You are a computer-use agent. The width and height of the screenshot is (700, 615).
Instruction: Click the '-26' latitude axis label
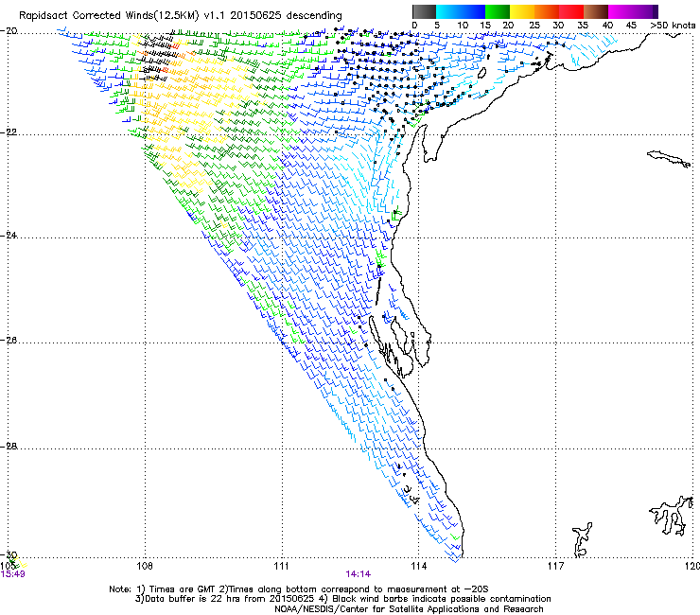[9, 340]
